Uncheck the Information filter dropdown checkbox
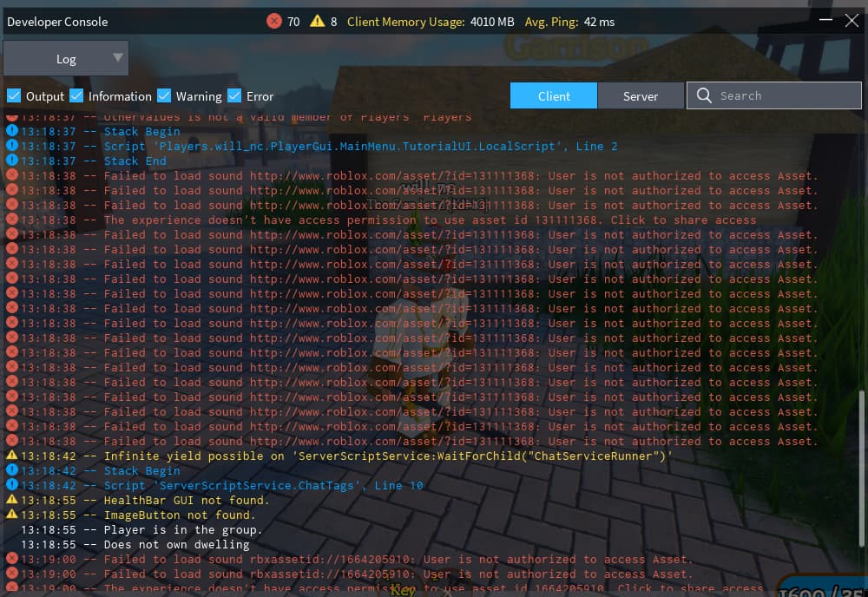 pos(76,95)
